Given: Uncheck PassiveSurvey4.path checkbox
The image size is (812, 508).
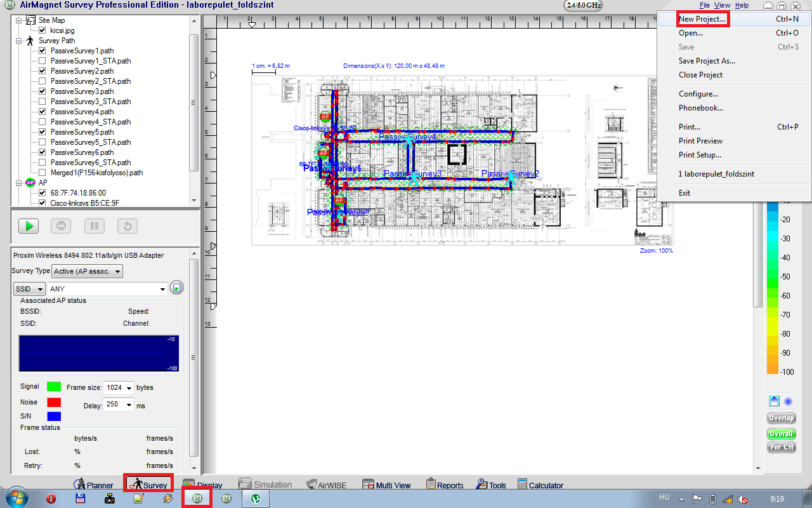Looking at the screenshot, I should click(x=43, y=112).
